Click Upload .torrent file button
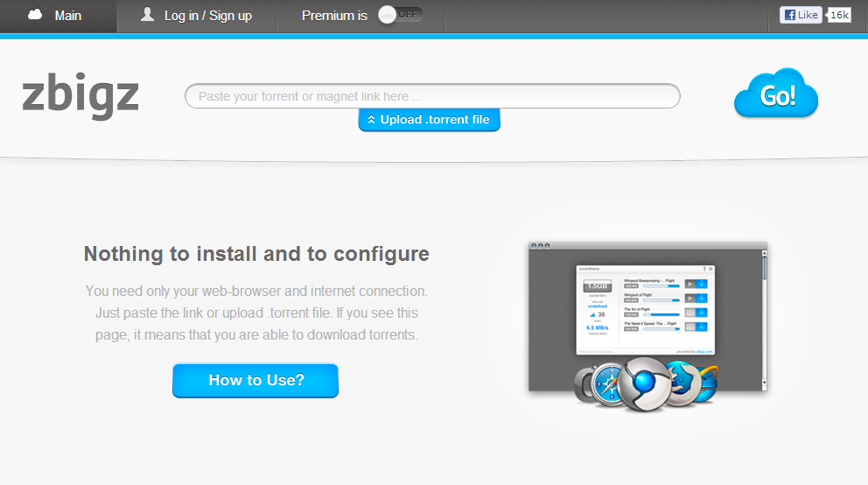The image size is (868, 485). tap(429, 120)
